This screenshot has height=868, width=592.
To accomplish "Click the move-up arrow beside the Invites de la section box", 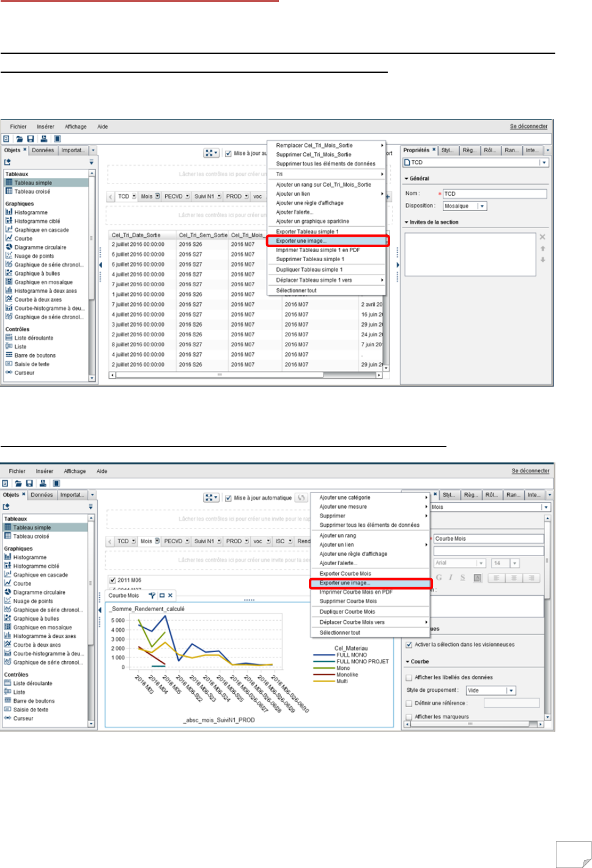I will click(542, 248).
